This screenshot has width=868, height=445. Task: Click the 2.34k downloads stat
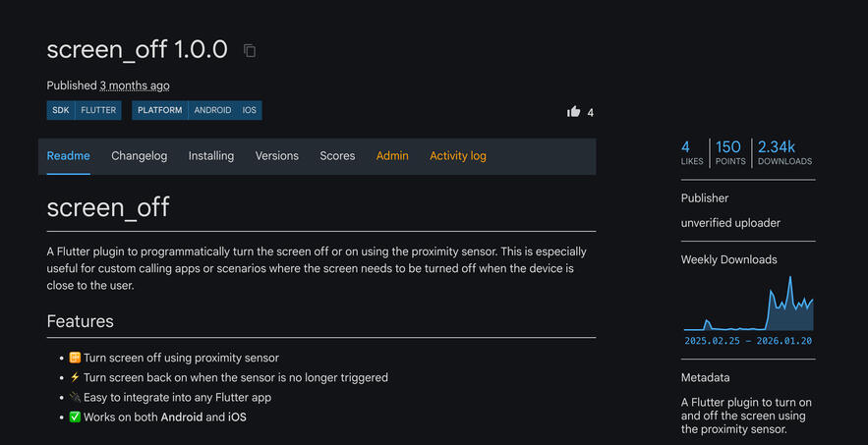783,152
